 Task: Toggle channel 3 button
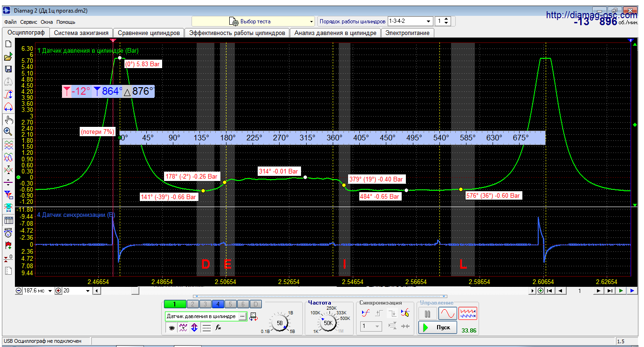[x=205, y=304]
